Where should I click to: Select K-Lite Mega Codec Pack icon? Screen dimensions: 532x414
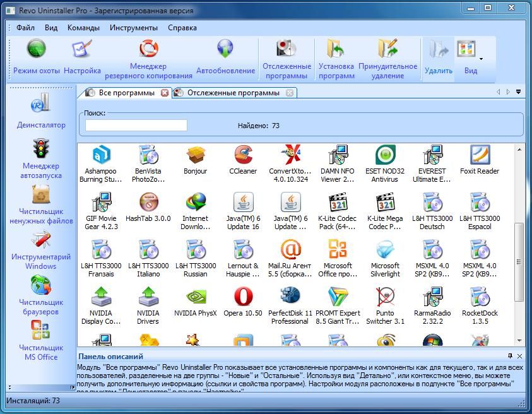tap(385, 202)
